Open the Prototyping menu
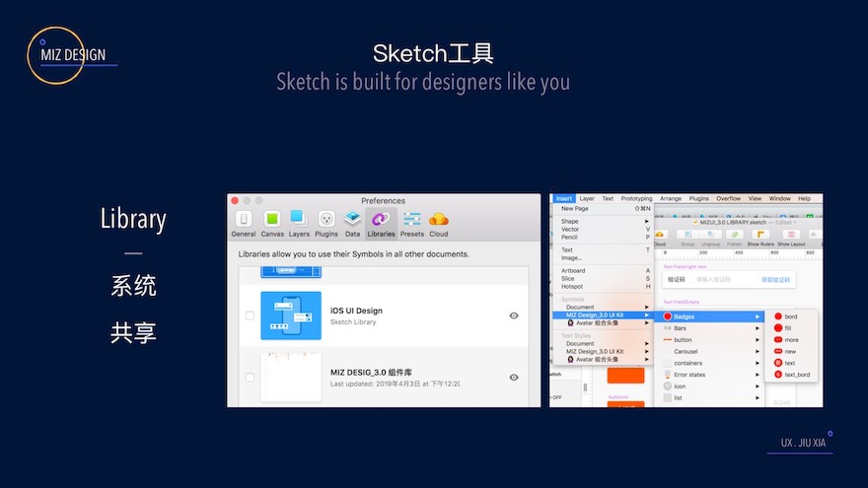This screenshot has height=488, width=868. coord(636,198)
